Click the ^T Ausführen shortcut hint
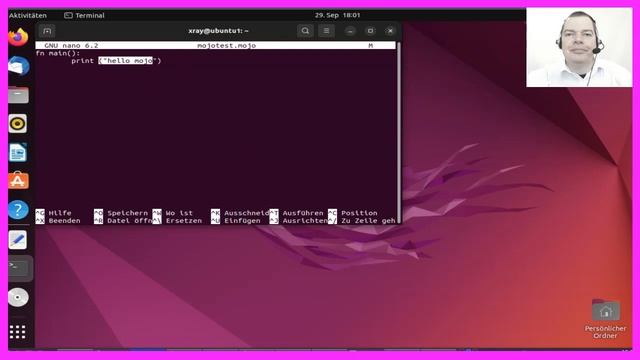The image size is (640, 360). 296,213
